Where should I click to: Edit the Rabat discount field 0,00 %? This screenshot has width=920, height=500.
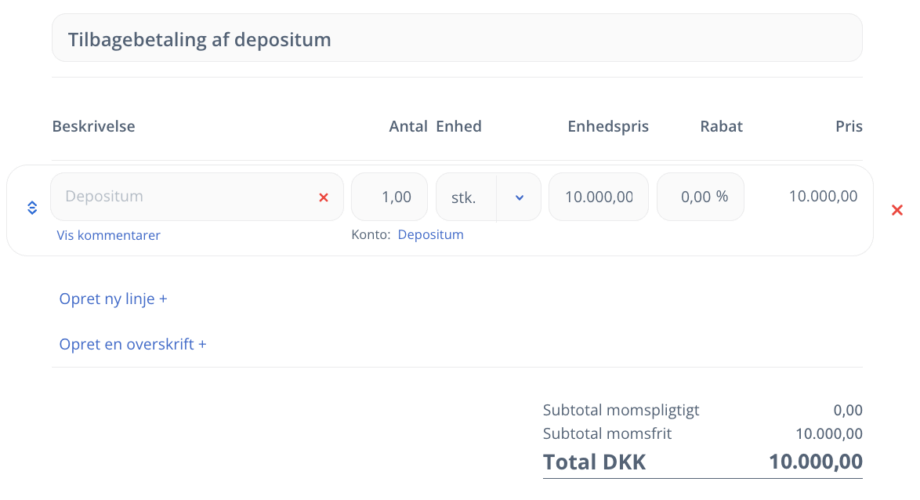(x=700, y=197)
